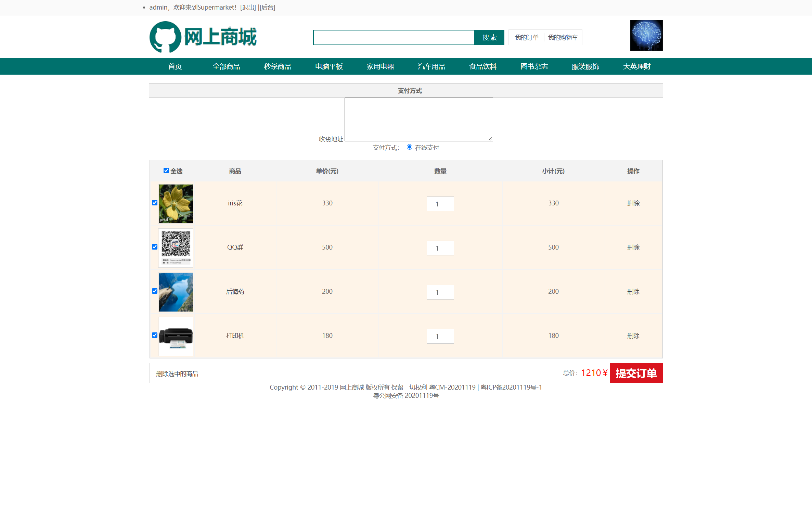Click the GitHub cat site logo

(x=165, y=37)
